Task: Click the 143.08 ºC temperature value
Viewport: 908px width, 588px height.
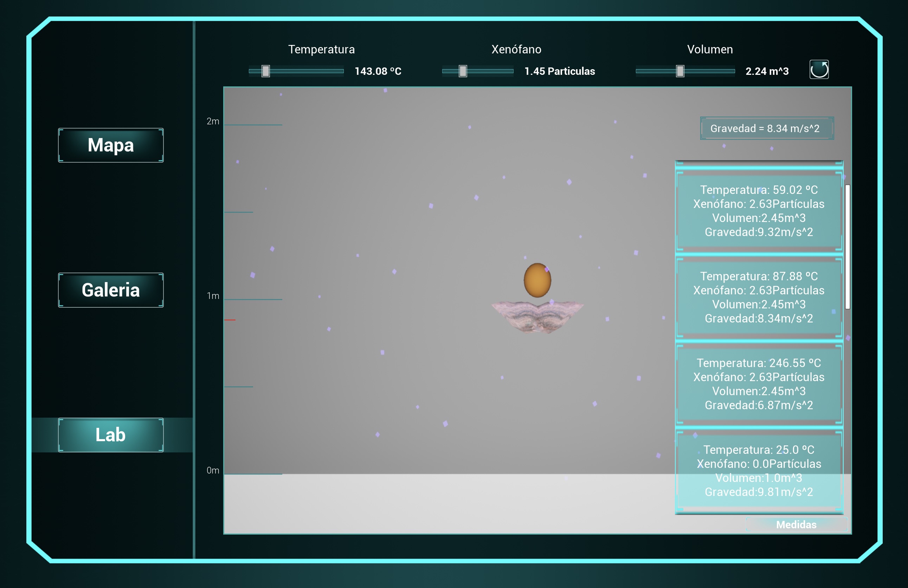Action: (378, 71)
